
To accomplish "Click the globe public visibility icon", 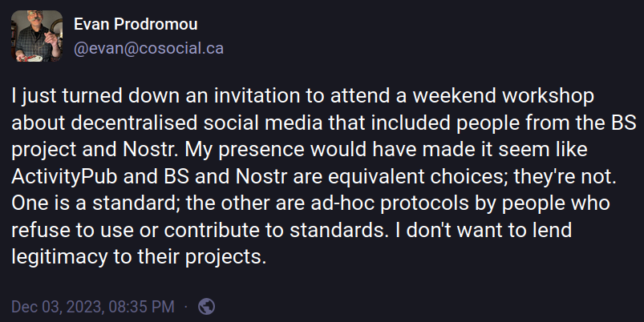I will point(207,306).
